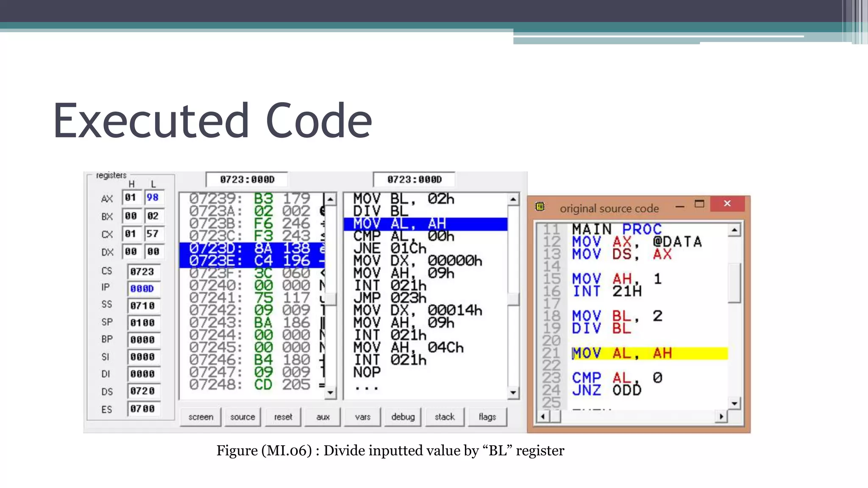Click the memory address box above memory list
Screen dimensions: 868x488
coord(247,180)
